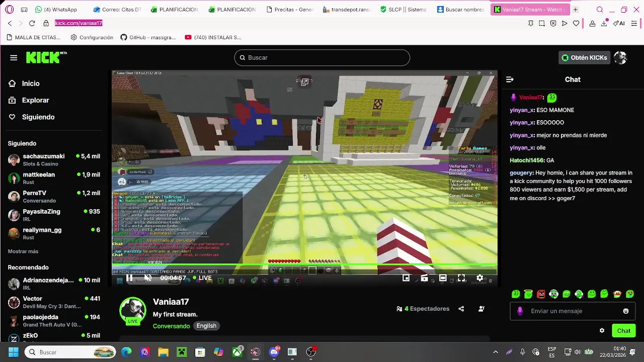Click the Buscar search field on Kick
644x362 pixels.
tap(322, 57)
